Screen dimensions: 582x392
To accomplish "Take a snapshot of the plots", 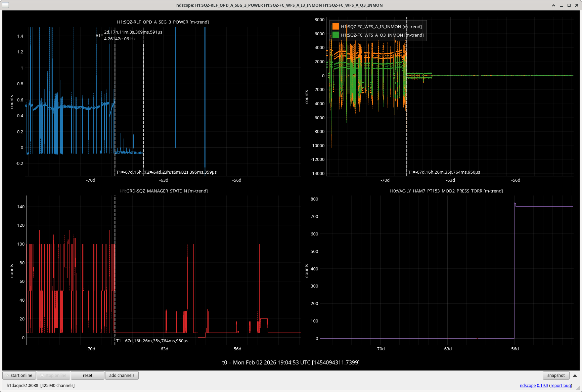I will (x=556, y=375).
